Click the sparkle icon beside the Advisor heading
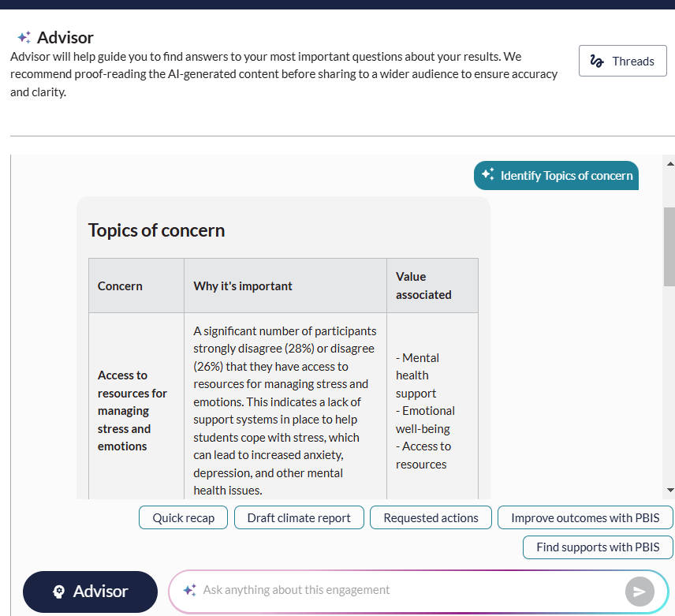This screenshot has height=616, width=675. 24,38
